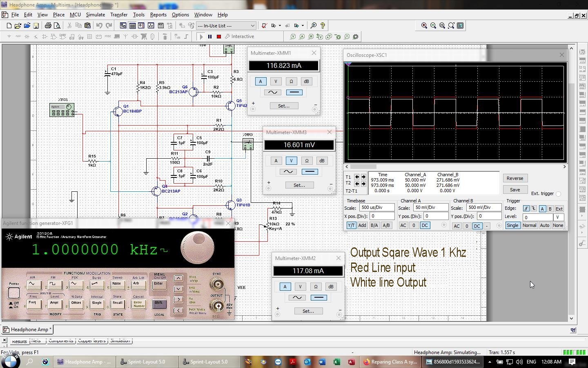This screenshot has height=368, width=588.
Task: Print the circuit
Action: tap(48, 26)
